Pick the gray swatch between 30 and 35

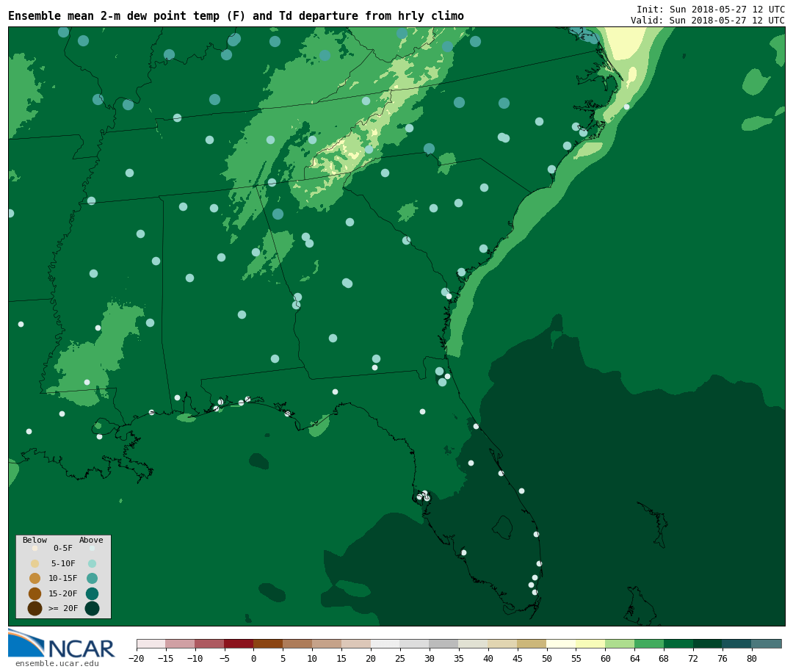pyautogui.click(x=444, y=643)
